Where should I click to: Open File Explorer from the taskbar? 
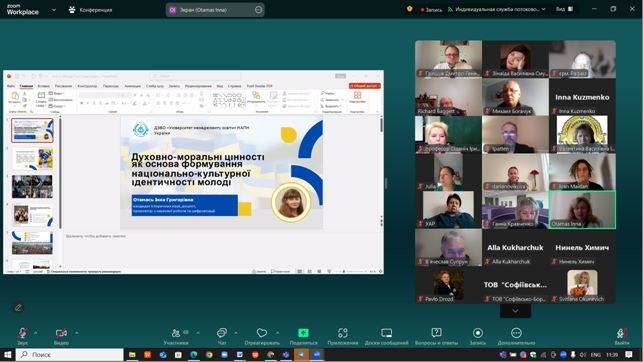coord(132,355)
